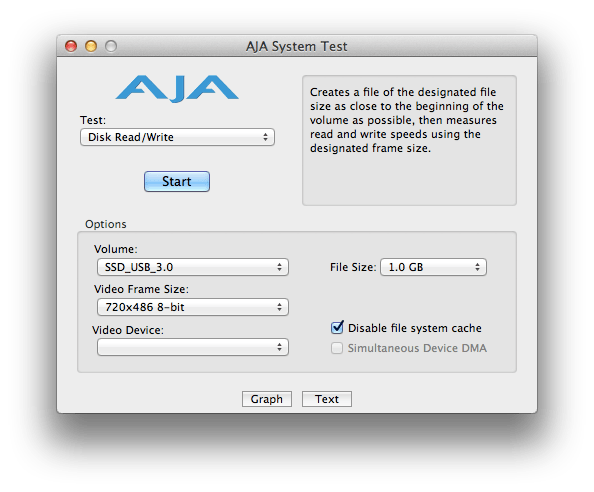The width and height of the screenshot is (594, 492).
Task: Uncheck Disable file system cache
Action: click(x=337, y=328)
